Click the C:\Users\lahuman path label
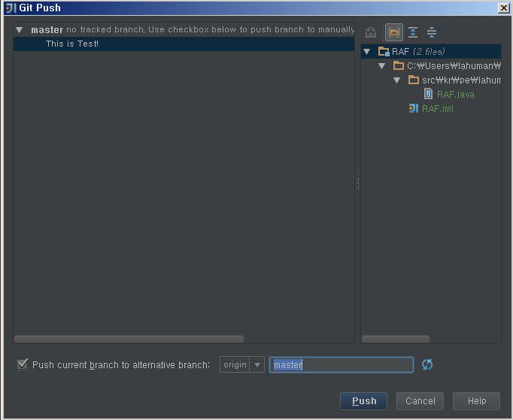This screenshot has height=420, width=513. (454, 66)
